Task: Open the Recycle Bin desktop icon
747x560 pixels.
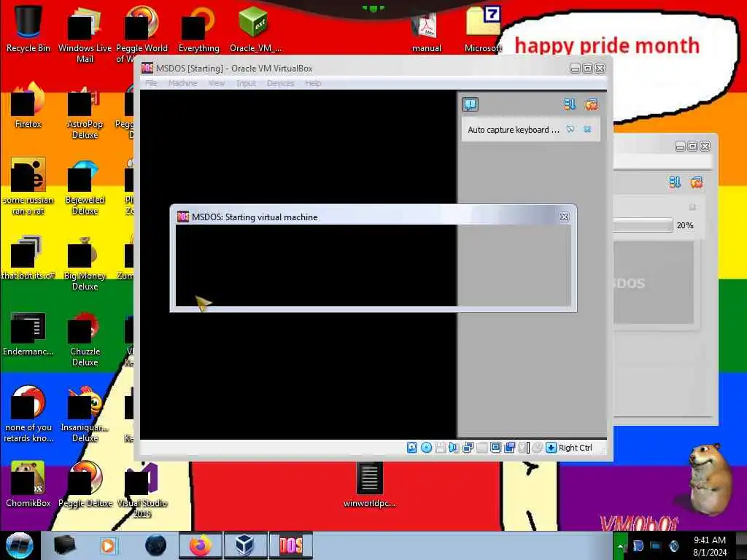Action: point(28,28)
